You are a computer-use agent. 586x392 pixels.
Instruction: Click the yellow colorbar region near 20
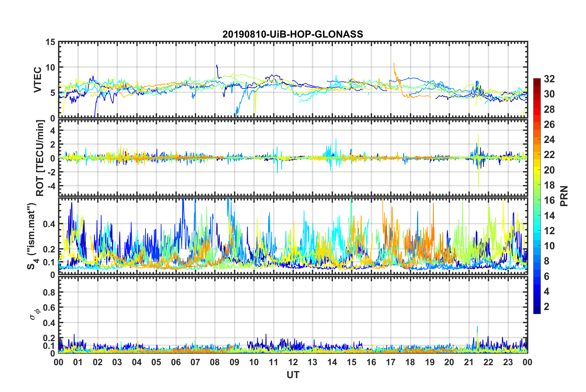click(x=537, y=170)
